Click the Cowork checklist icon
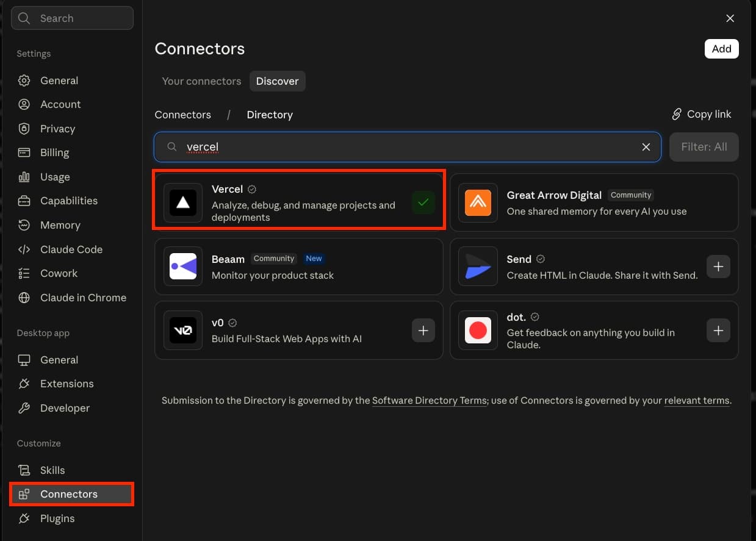 tap(24, 273)
